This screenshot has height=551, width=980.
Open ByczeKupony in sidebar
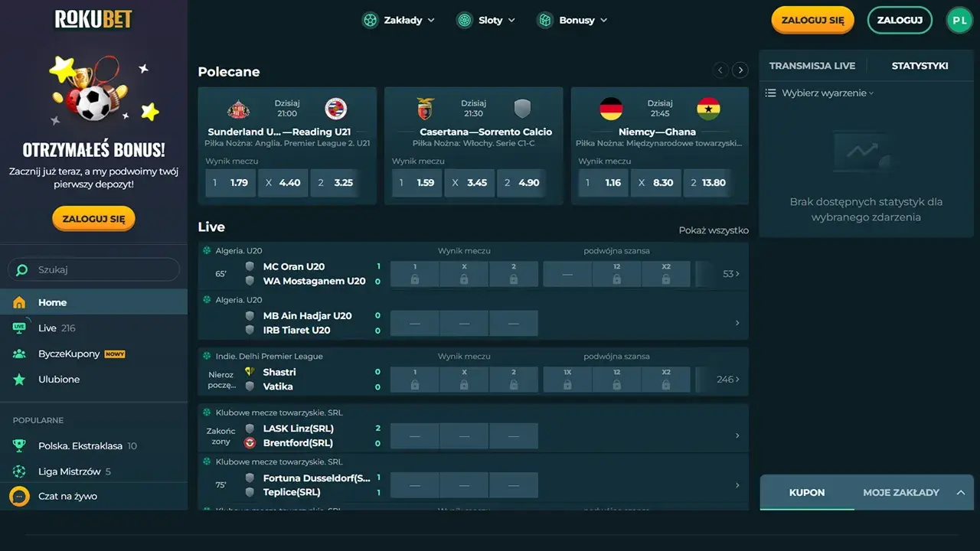[x=93, y=354]
